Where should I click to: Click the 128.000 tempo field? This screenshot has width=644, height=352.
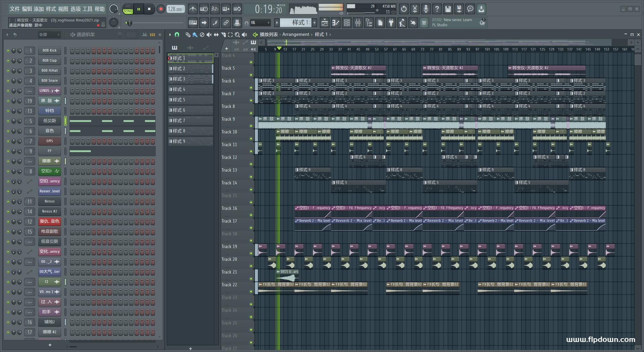[x=176, y=9]
